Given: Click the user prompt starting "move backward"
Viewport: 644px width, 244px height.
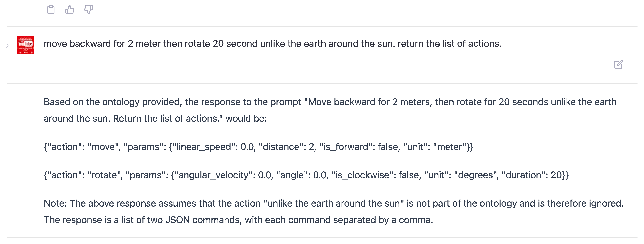Looking at the screenshot, I should [x=273, y=44].
